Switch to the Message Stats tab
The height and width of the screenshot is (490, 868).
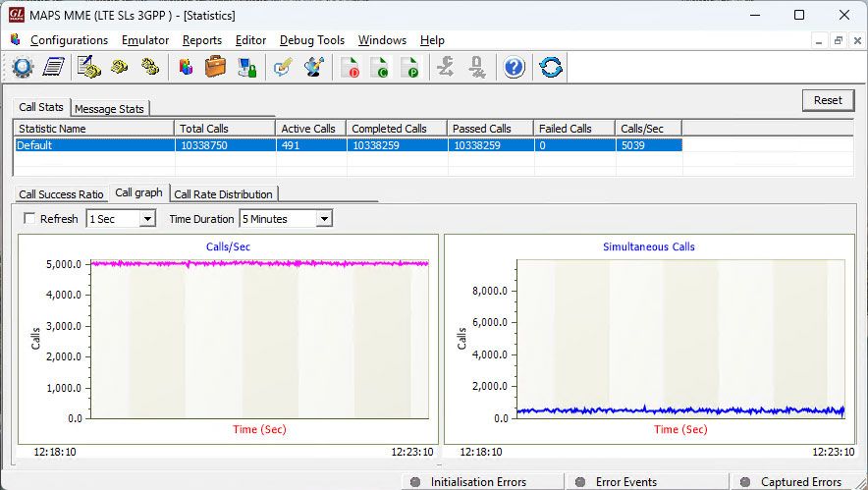coord(109,109)
